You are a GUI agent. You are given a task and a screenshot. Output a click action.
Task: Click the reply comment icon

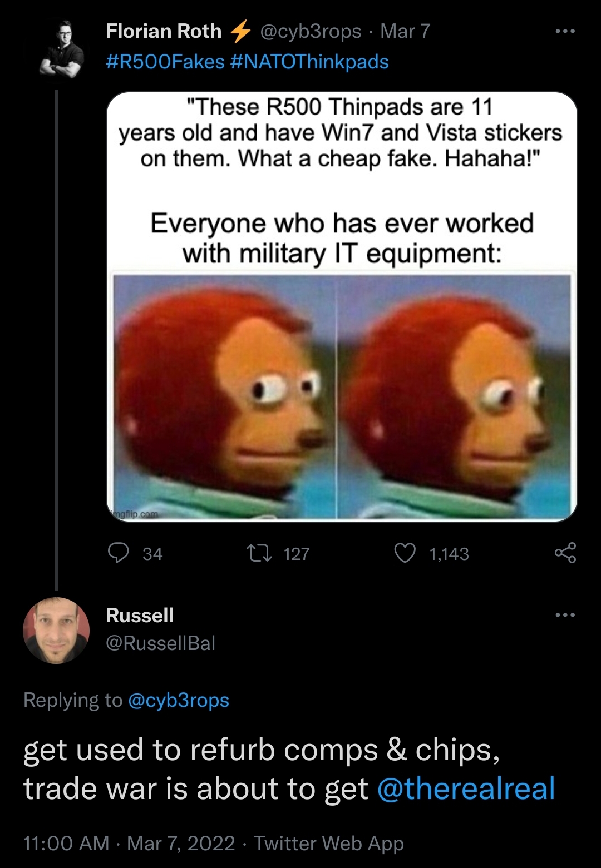tap(118, 553)
